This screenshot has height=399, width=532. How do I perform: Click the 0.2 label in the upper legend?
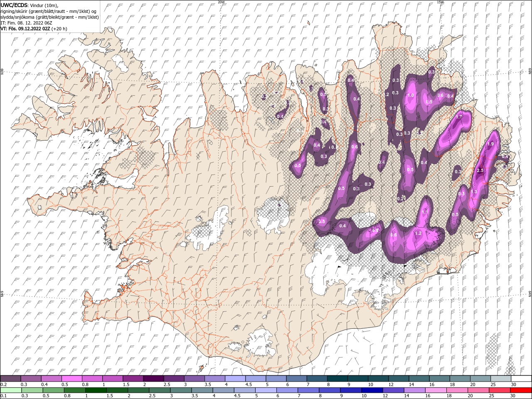(3, 384)
